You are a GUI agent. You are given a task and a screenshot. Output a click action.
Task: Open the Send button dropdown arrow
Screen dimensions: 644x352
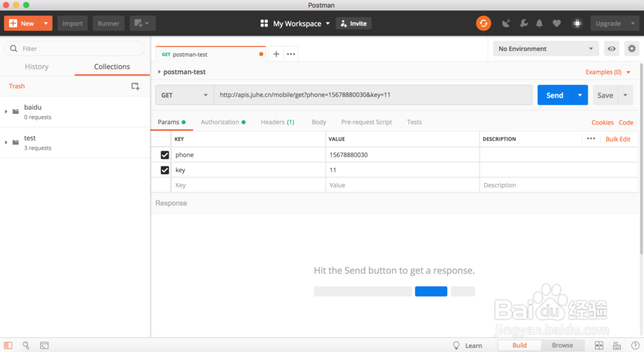tap(580, 95)
